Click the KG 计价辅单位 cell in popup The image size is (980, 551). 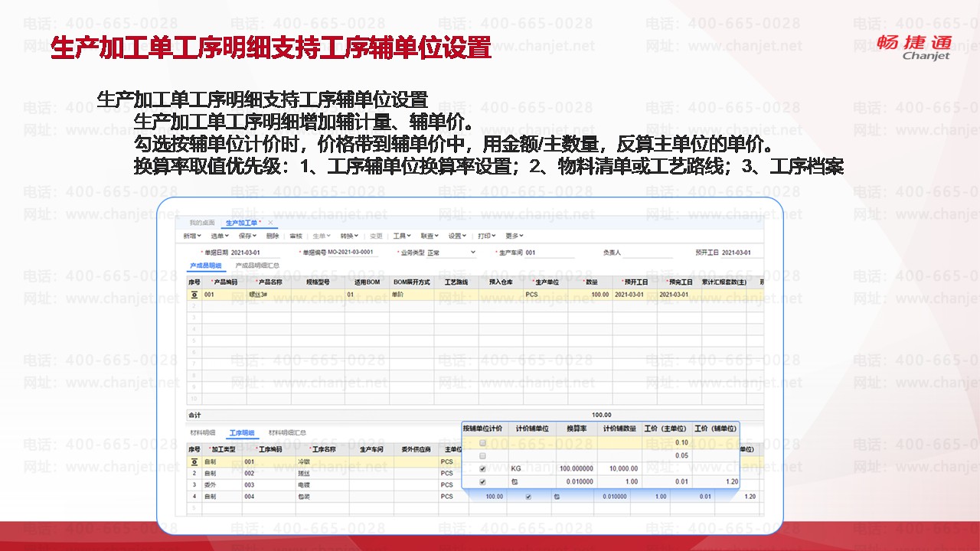point(531,468)
